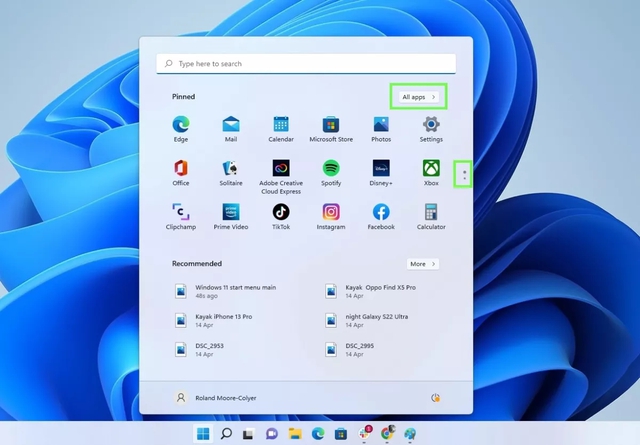Image resolution: width=640 pixels, height=445 pixels.
Task: Open the Instagram pinned app
Action: [331, 217]
